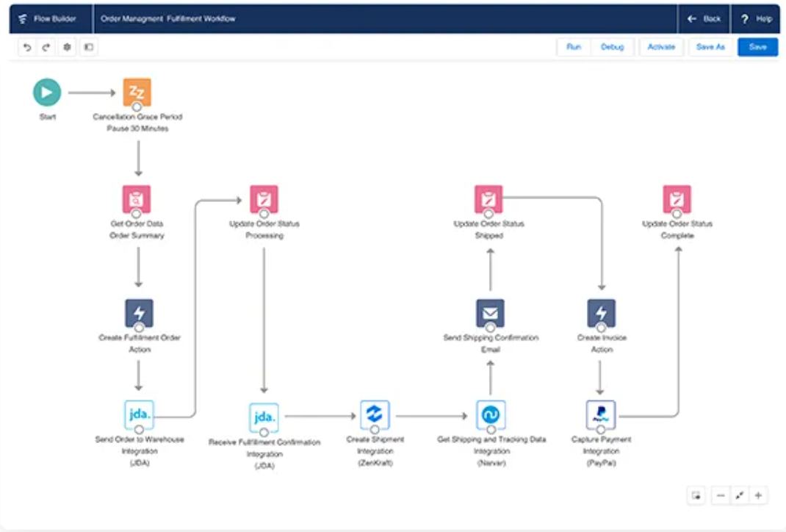Select the Send Order to Warehouse JDA icon
The width and height of the screenshot is (786, 532).
click(x=139, y=414)
